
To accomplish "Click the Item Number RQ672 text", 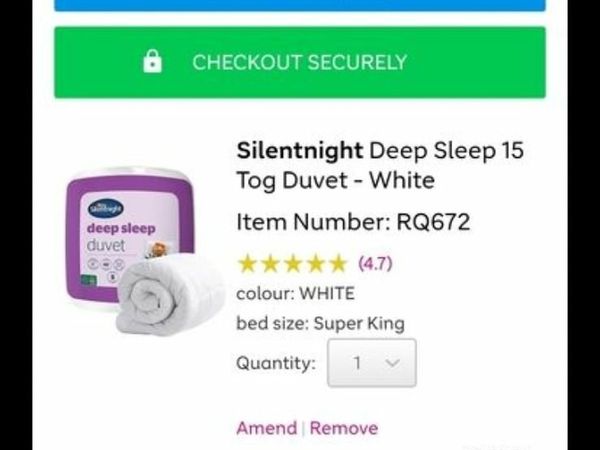I will pos(353,222).
